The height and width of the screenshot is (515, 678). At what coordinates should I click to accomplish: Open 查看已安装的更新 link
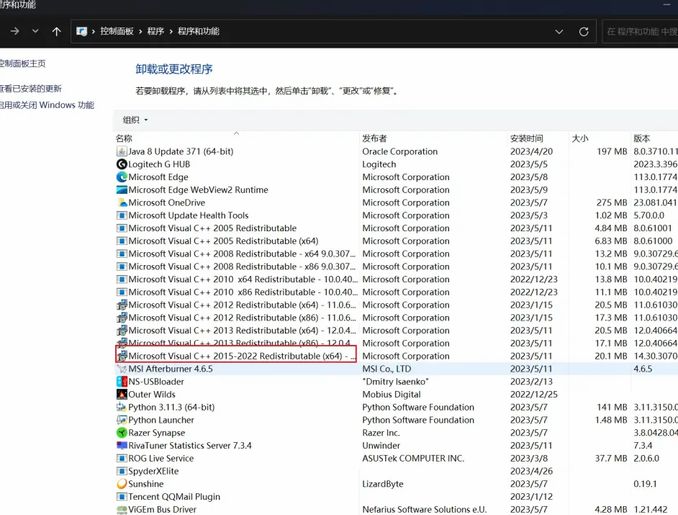click(x=31, y=88)
